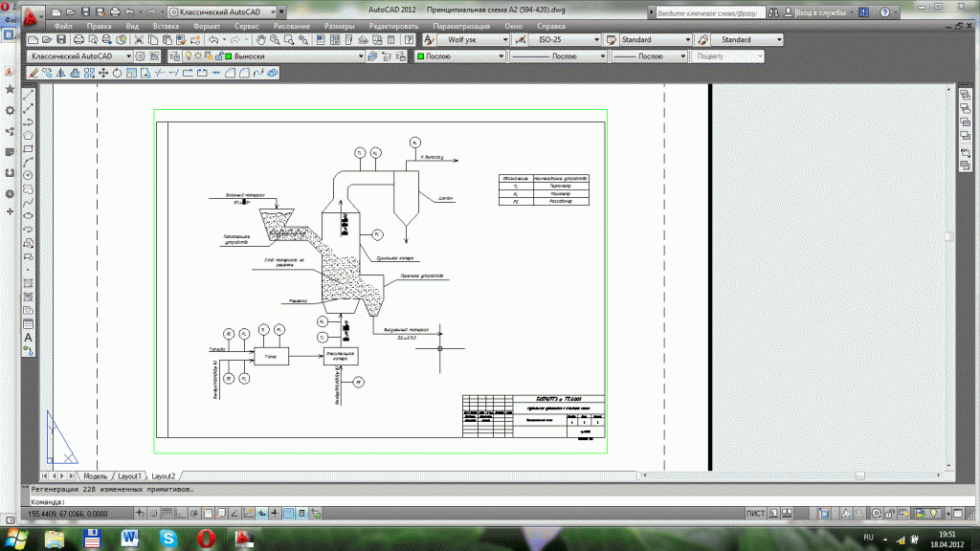
Task: Open the Файл menu
Action: 63,26
